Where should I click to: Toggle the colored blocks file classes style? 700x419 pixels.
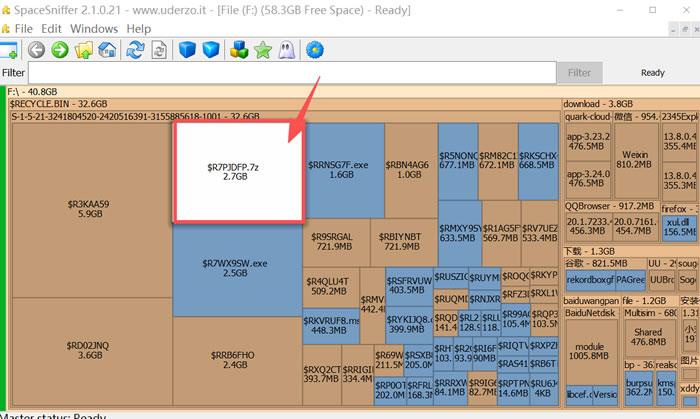point(239,50)
